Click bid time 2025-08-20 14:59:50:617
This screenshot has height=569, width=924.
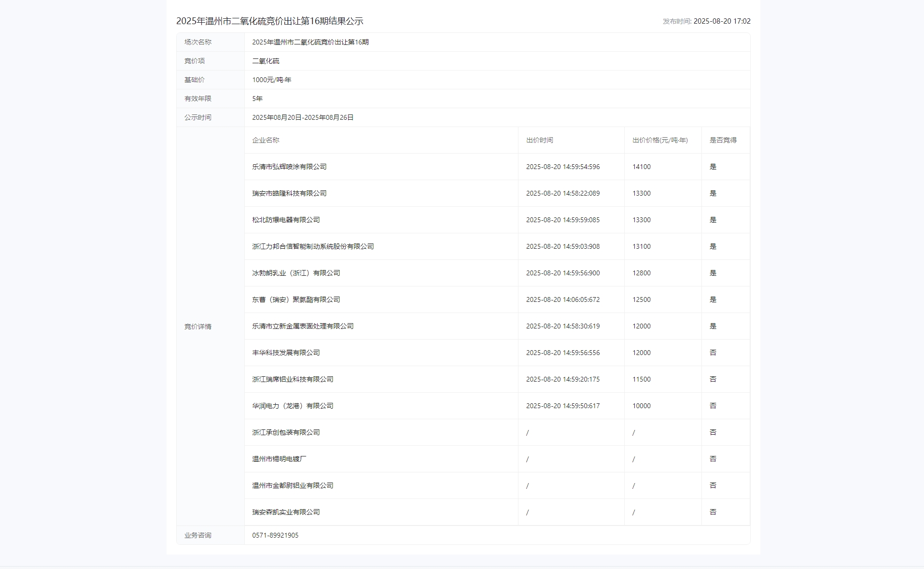pos(563,406)
